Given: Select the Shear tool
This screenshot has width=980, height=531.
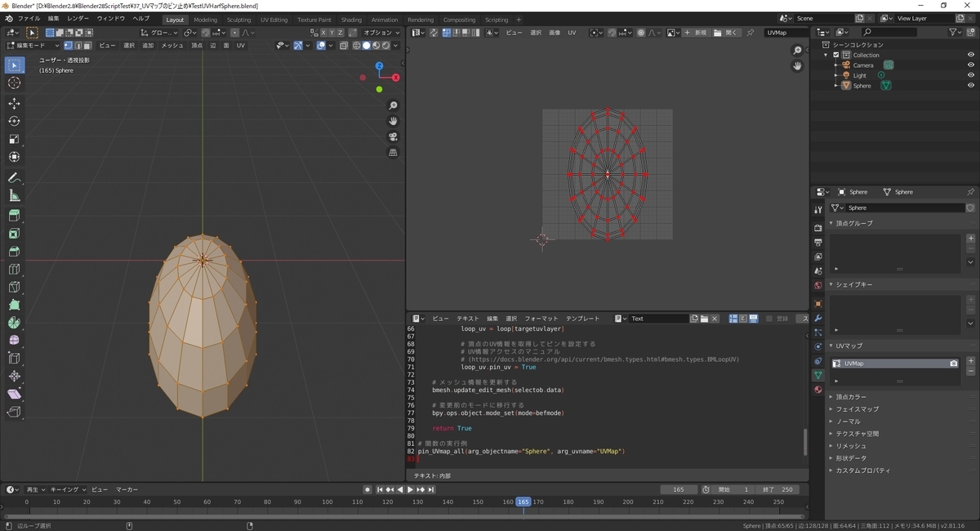Looking at the screenshot, I should [x=14, y=394].
